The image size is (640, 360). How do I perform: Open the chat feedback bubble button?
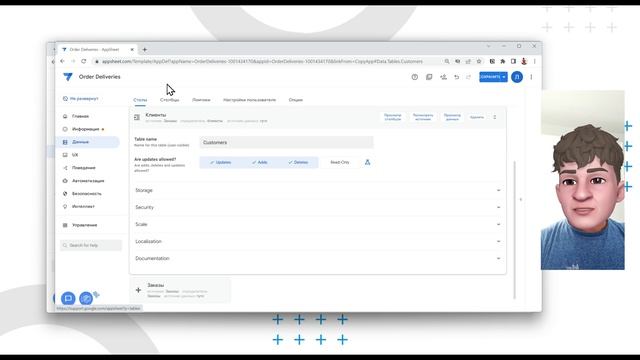click(68, 298)
